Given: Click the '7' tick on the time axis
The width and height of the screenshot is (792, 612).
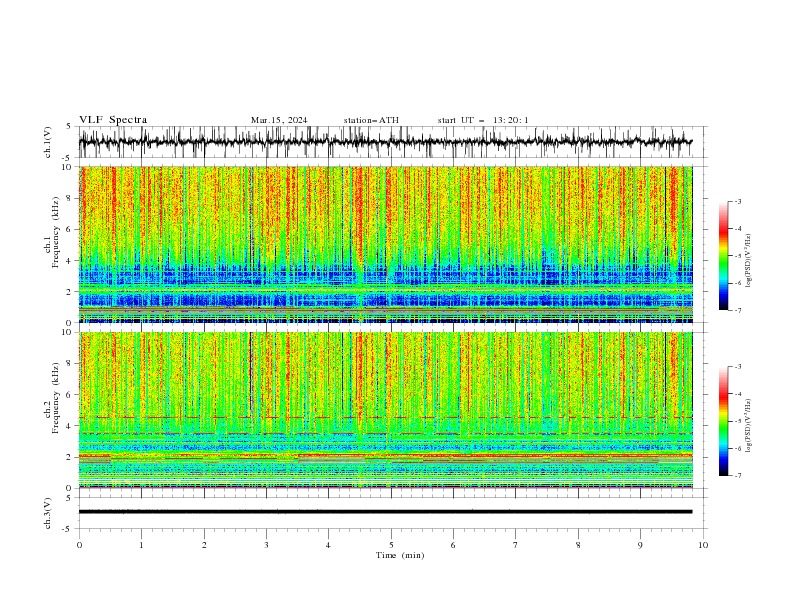Looking at the screenshot, I should point(516,545).
